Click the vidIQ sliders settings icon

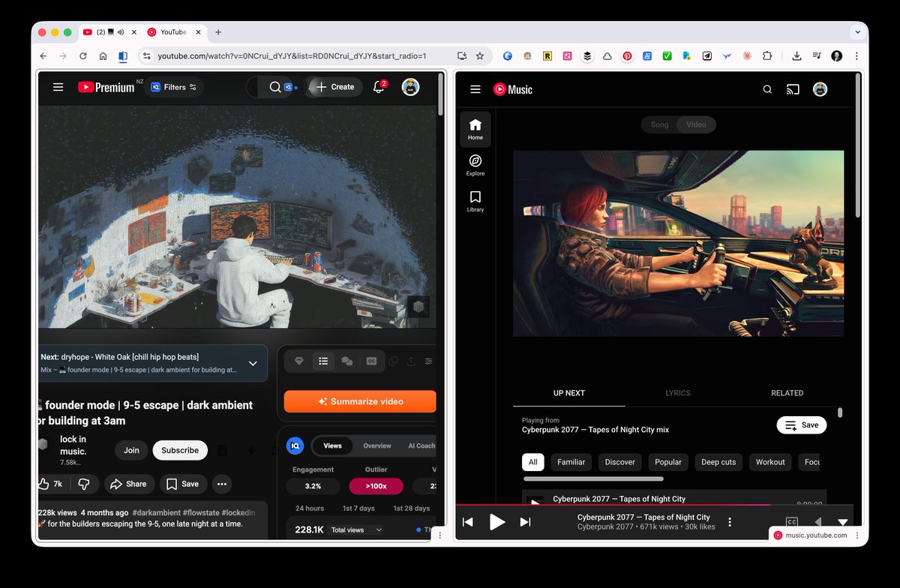(428, 361)
